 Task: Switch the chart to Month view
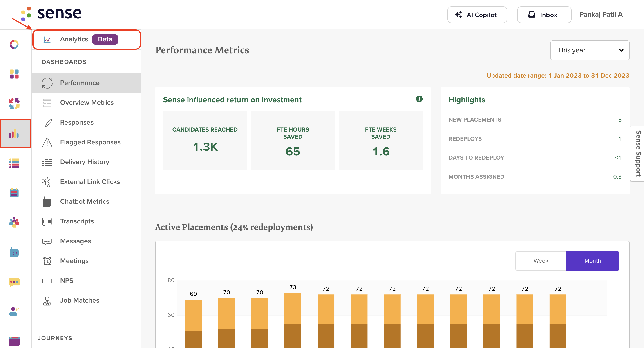(x=593, y=261)
